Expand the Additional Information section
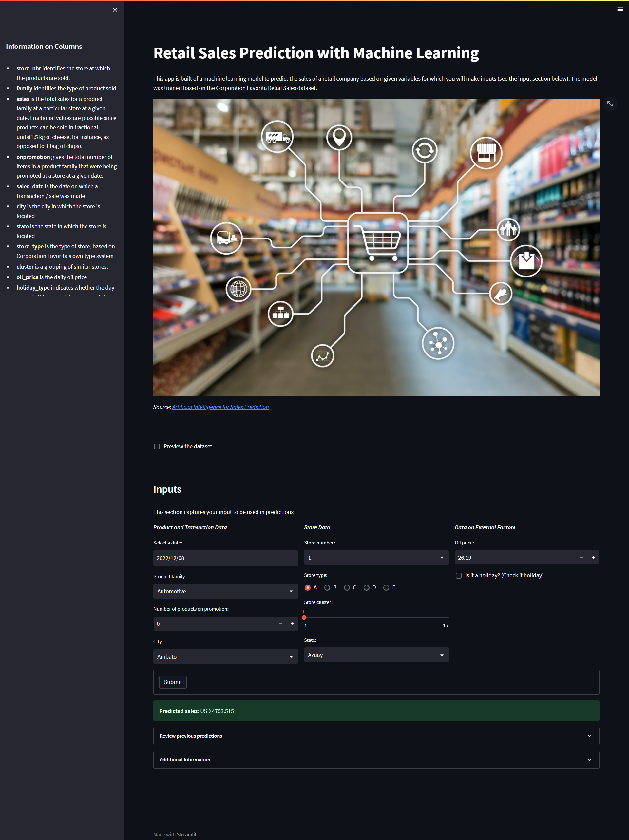The height and width of the screenshot is (840, 629). [376, 759]
